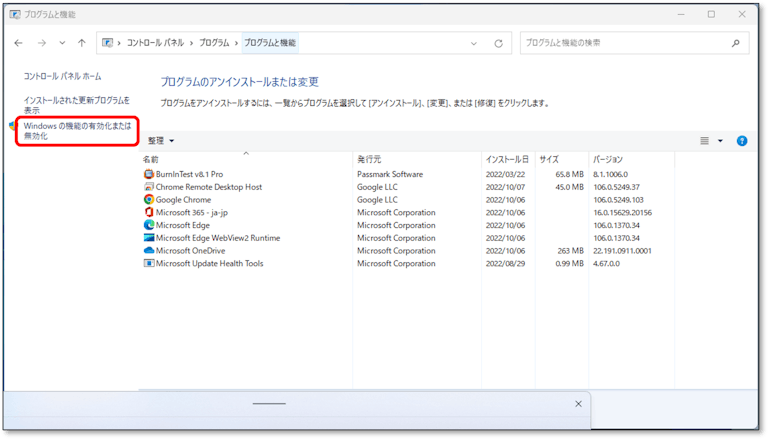Click Google LLC publisher for Chrome Remote Desktop

point(377,187)
